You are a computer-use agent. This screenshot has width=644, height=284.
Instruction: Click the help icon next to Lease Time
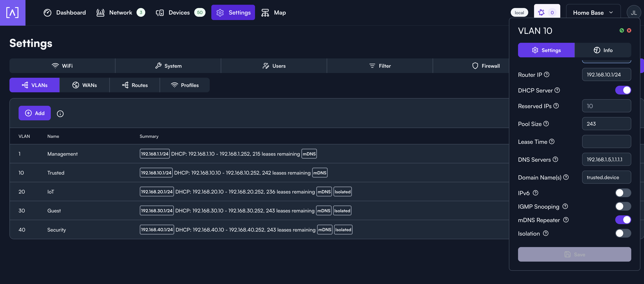[x=552, y=141]
